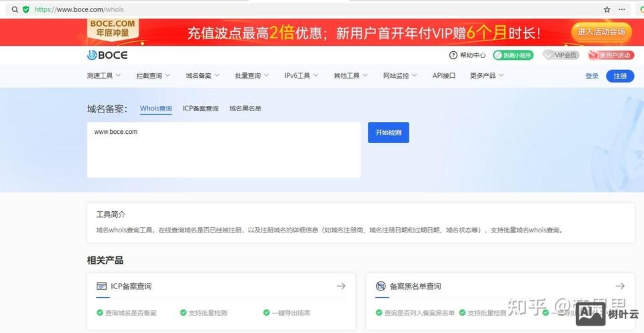Expand the 网站监控 dropdown menu
The image size is (644, 333).
click(400, 75)
